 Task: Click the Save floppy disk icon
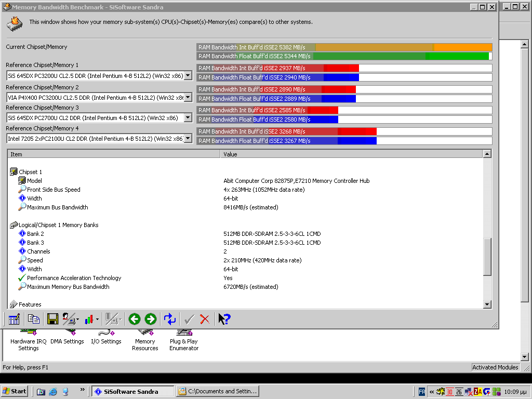tap(52, 319)
